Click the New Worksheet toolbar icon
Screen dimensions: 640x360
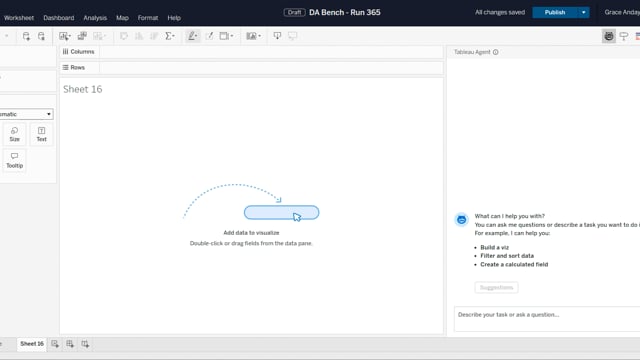(x=64, y=36)
